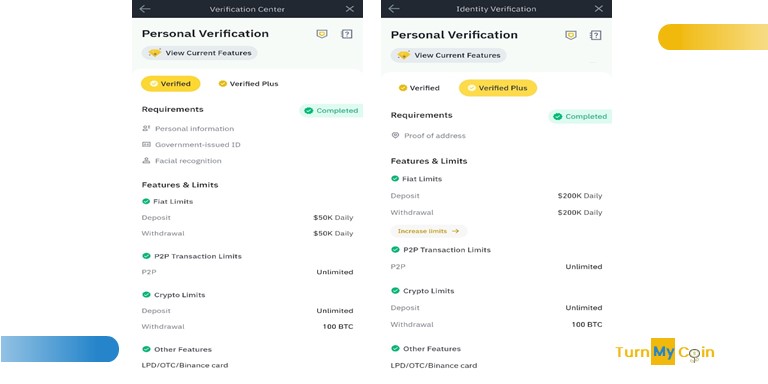Select the $50K Daily withdrawal value
Screen dimensions: 768x384
(333, 234)
